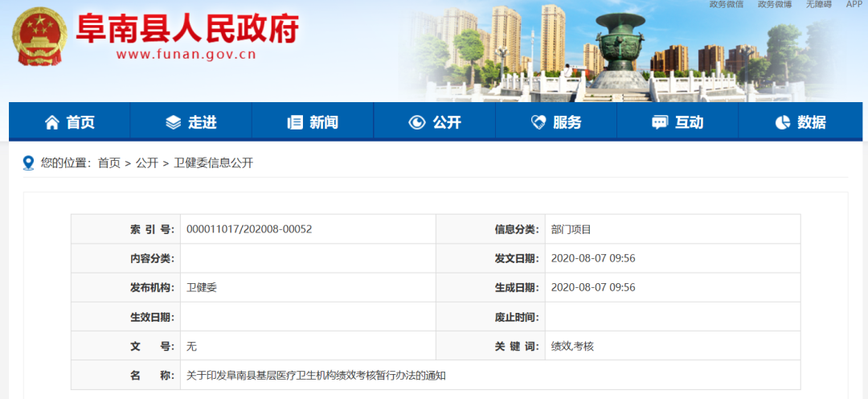Image resolution: width=868 pixels, height=399 pixels.
Task: Open the APP link at top
Action: 854,5
